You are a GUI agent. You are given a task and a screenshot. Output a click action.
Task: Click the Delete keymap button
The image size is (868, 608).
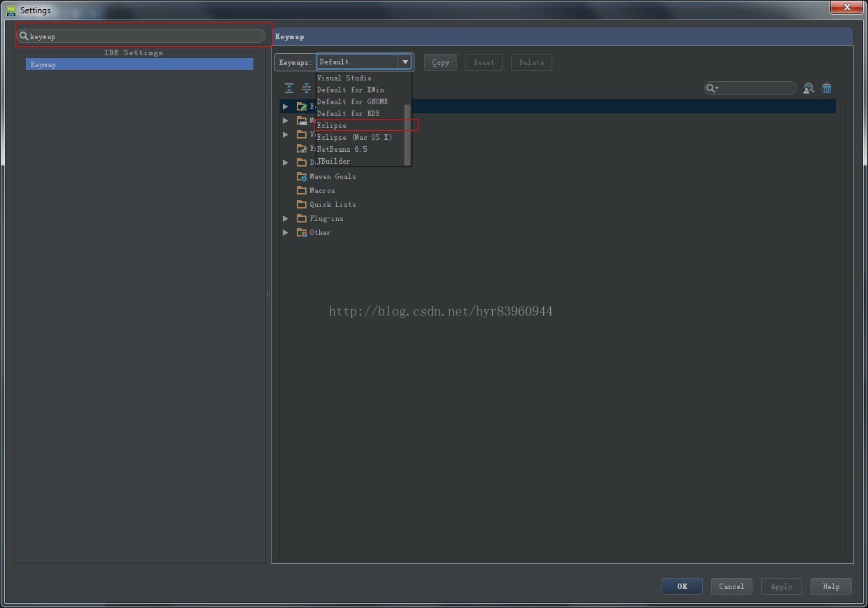[x=531, y=62]
